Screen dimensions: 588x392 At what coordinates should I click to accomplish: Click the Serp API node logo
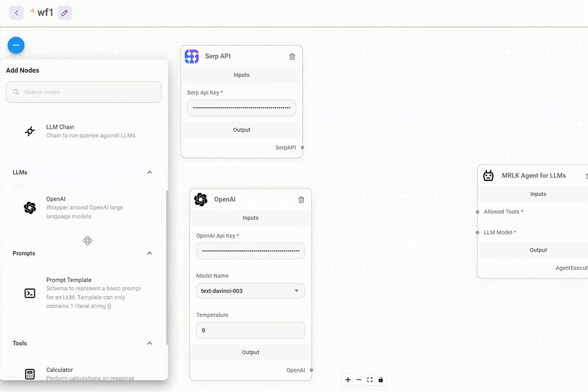point(192,56)
